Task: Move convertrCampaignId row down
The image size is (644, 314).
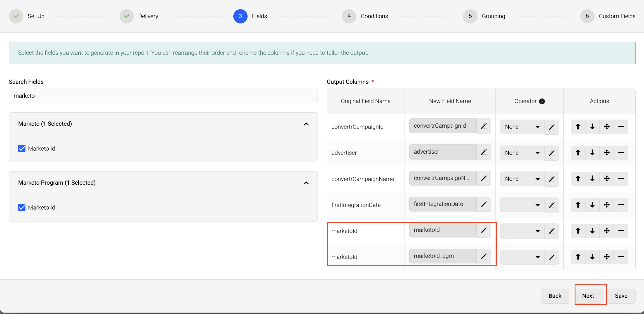Action: [x=592, y=127]
